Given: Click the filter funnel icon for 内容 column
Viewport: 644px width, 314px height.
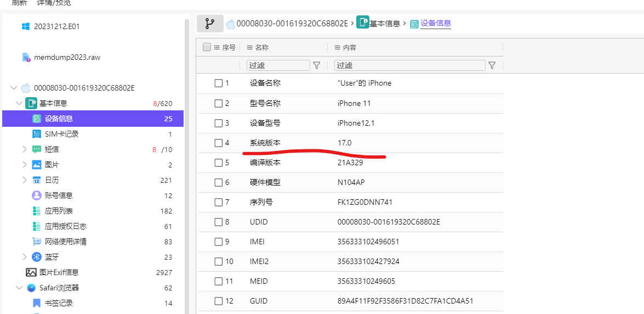Looking at the screenshot, I should 492,65.
